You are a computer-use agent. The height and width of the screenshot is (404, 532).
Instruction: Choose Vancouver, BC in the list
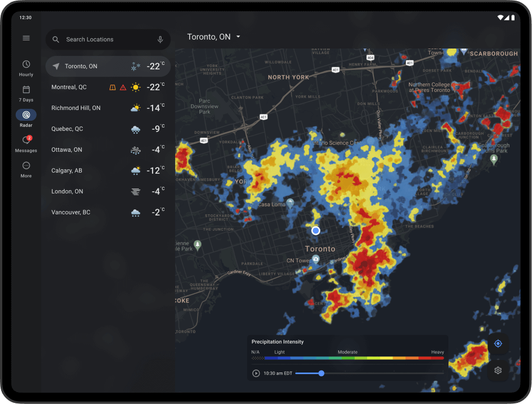point(71,213)
